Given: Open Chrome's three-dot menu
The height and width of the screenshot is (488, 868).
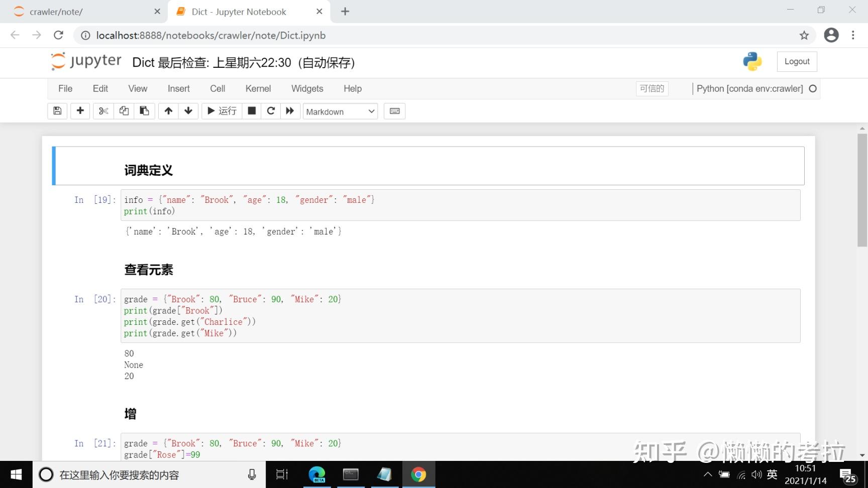Looking at the screenshot, I should (x=852, y=35).
